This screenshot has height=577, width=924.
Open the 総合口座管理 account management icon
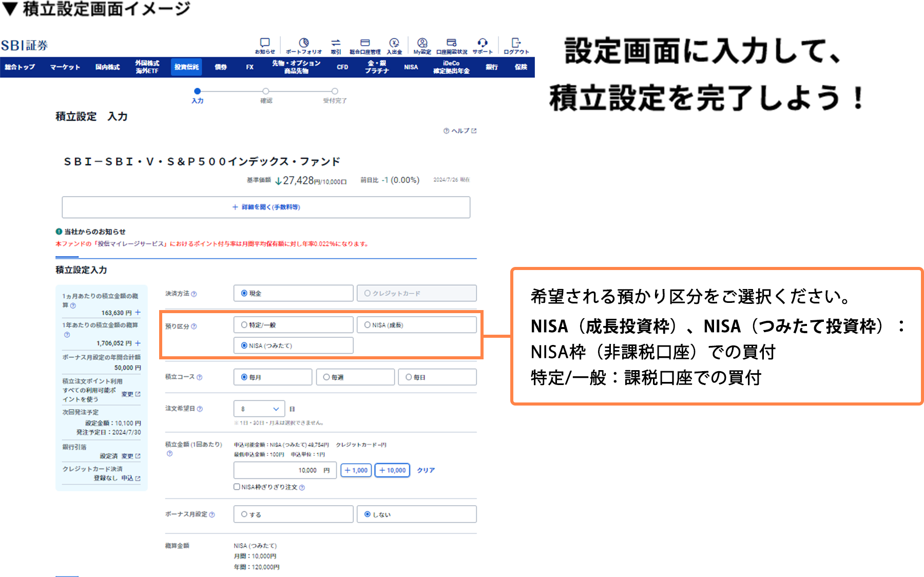(365, 45)
